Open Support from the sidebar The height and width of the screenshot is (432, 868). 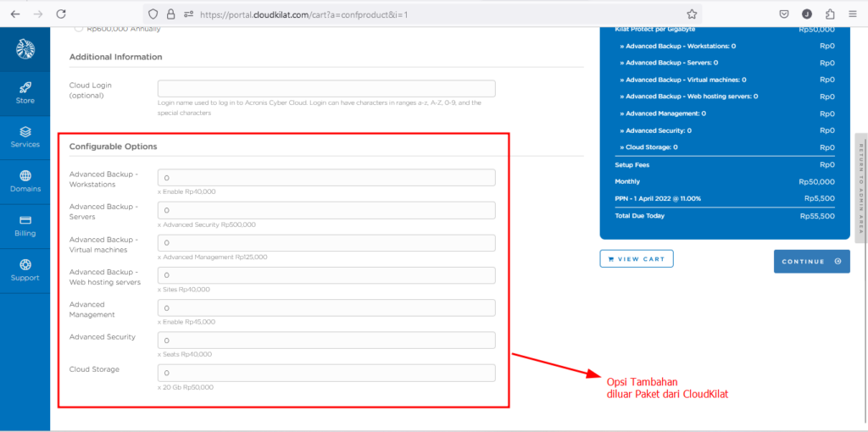point(25,269)
